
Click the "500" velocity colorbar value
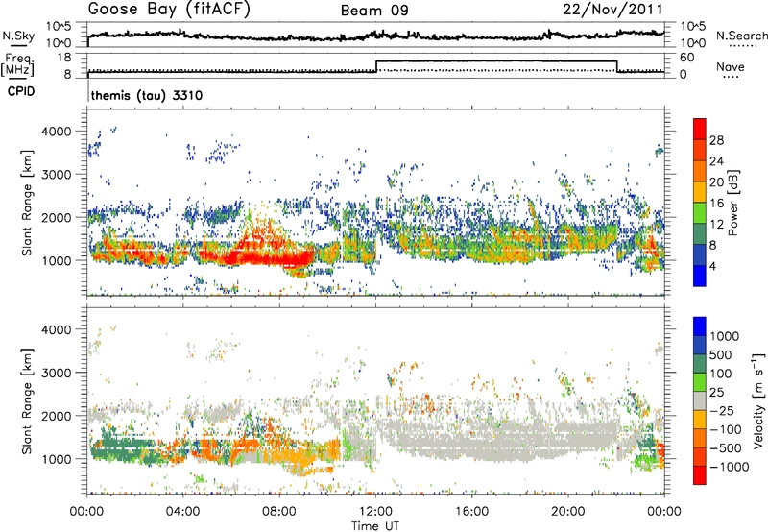pyautogui.click(x=720, y=355)
